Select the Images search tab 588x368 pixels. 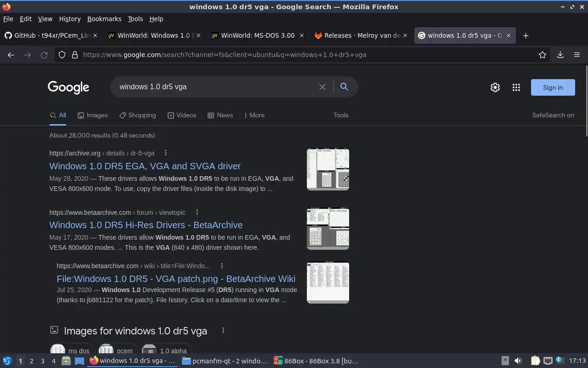pos(92,115)
